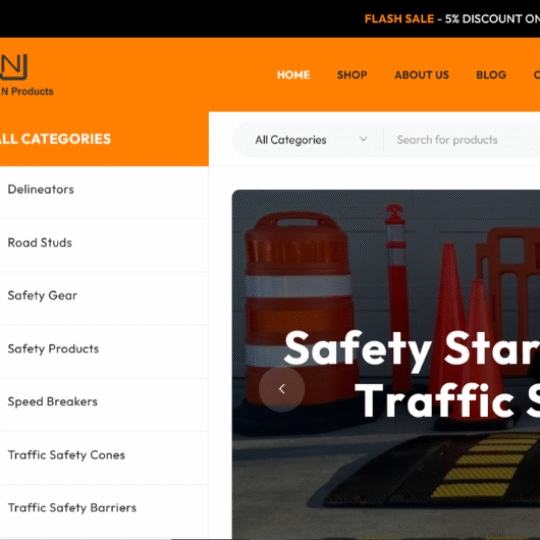This screenshot has height=540, width=540.
Task: Open the All Categories search filter dropdown
Action: coord(308,140)
